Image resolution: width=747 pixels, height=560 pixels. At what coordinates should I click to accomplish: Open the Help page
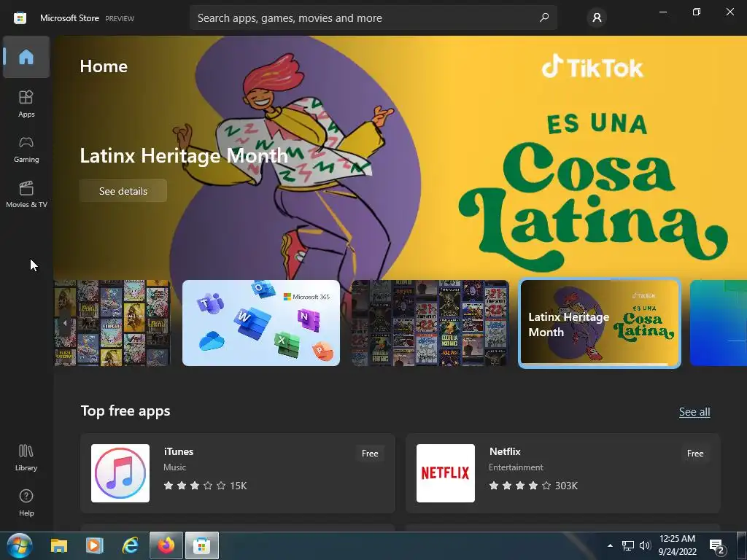pos(26,502)
